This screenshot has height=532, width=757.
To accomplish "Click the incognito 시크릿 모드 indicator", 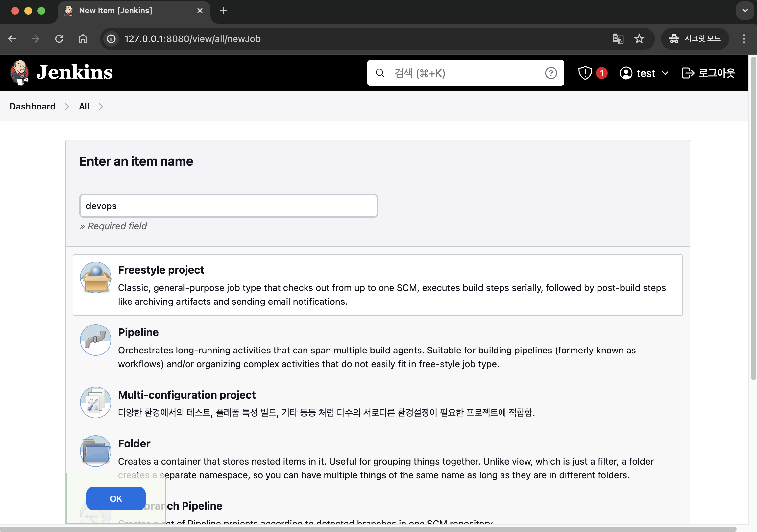I will [x=695, y=38].
